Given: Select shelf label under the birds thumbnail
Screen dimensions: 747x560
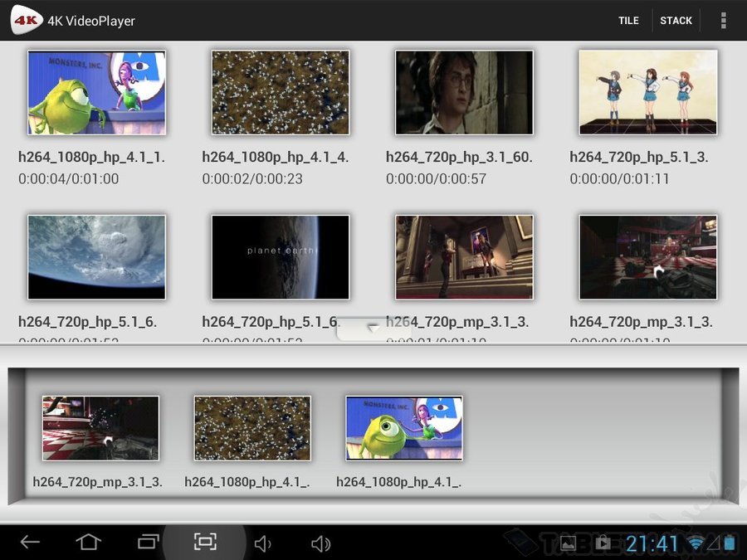Looking at the screenshot, I should [x=247, y=482].
